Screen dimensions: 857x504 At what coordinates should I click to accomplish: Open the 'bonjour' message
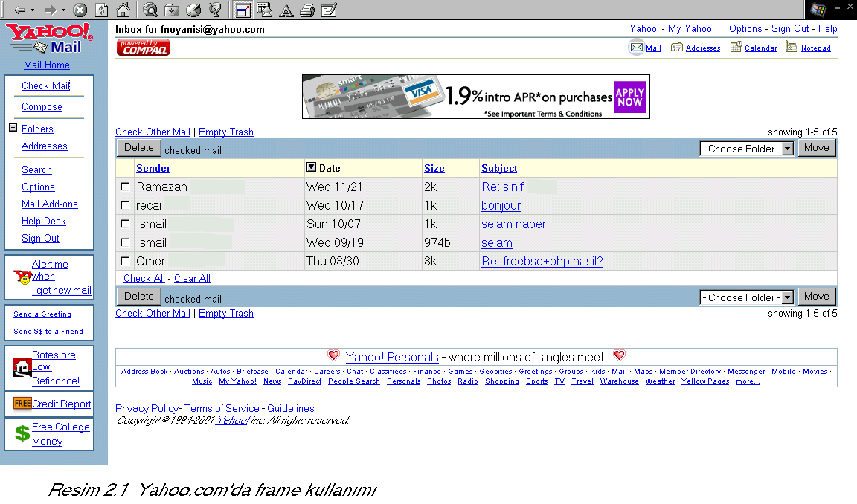pos(501,205)
